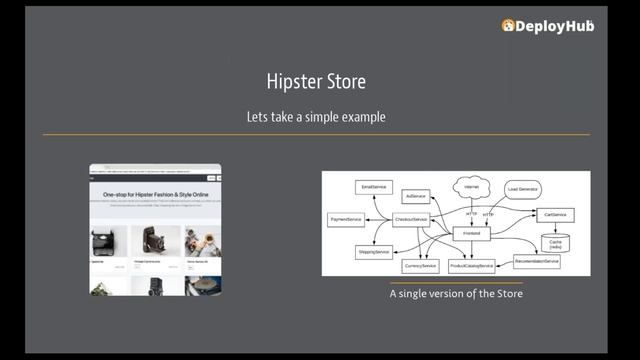Click the Frontend box in the diagram
Screen dimensions: 640x360
point(471,233)
